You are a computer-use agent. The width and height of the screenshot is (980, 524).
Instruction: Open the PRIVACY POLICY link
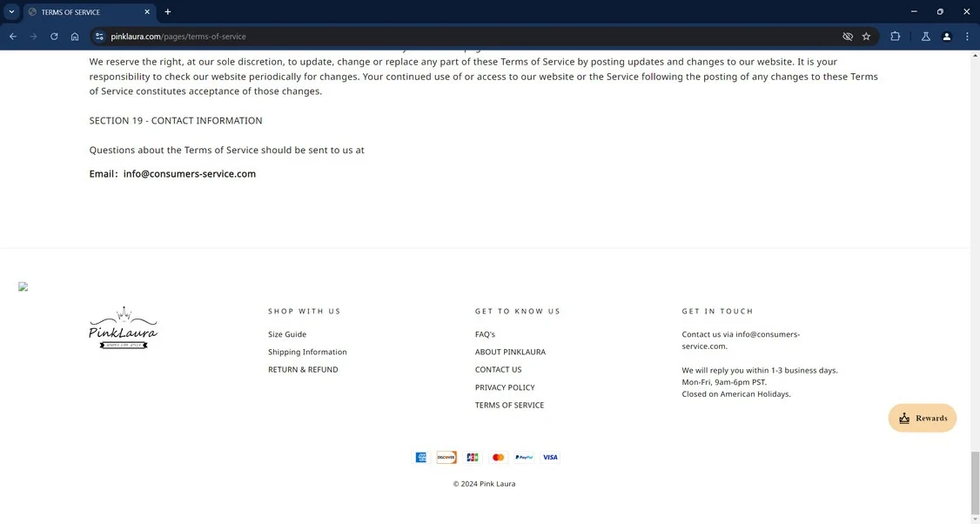(x=505, y=387)
